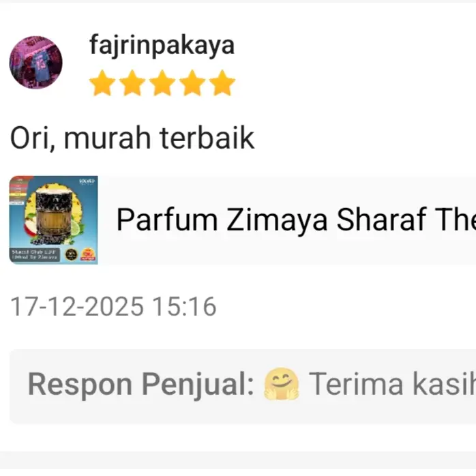The image size is (476, 476).
Task: Open the fajrinpakaya username link
Action: [162, 46]
